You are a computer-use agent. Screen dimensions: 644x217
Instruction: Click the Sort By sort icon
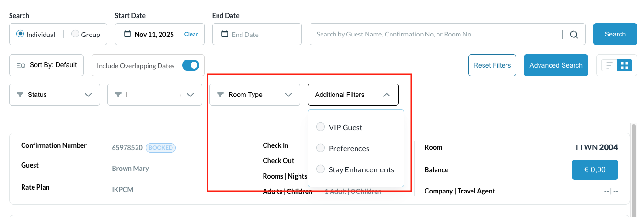(x=21, y=65)
